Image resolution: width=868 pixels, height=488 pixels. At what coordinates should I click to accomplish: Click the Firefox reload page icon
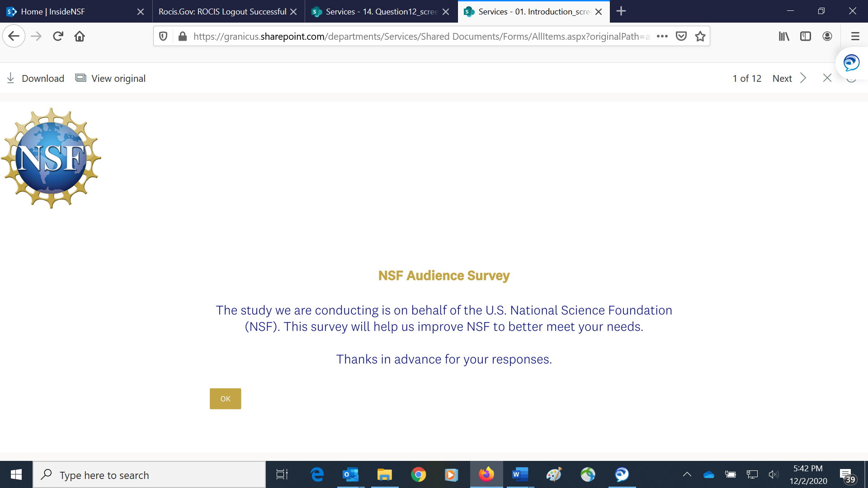pos(58,36)
